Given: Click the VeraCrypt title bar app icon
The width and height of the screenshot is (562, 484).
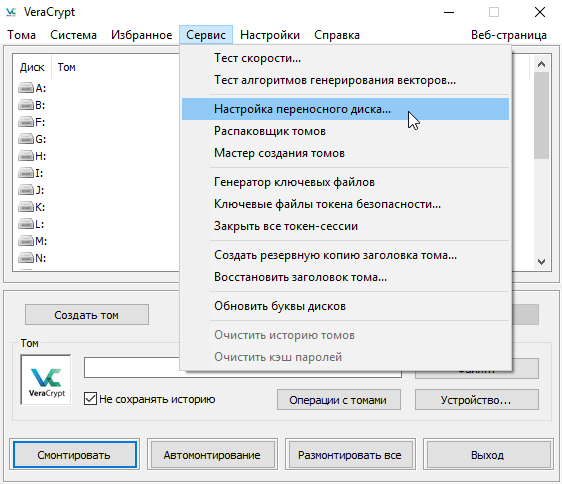Looking at the screenshot, I should [x=11, y=13].
